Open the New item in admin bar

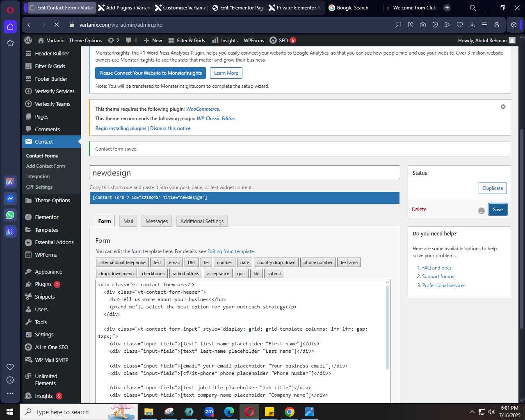(153, 40)
